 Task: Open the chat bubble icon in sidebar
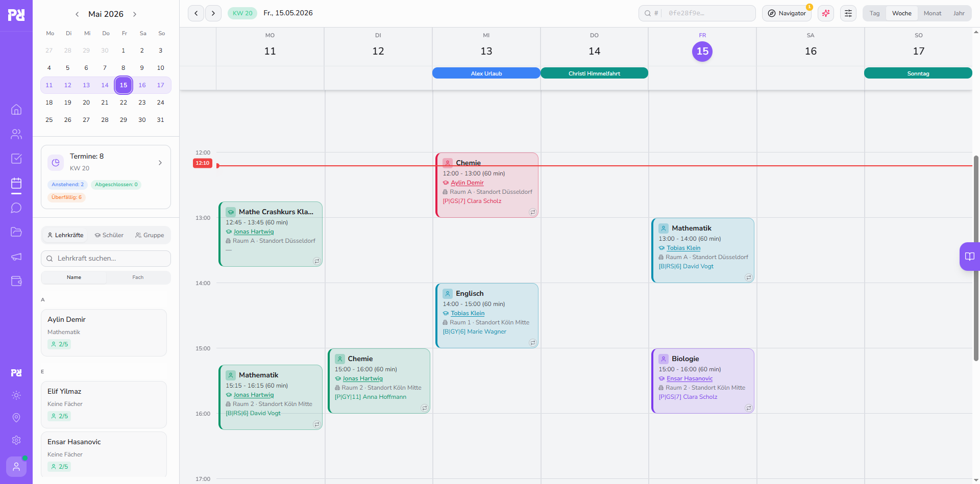point(16,208)
